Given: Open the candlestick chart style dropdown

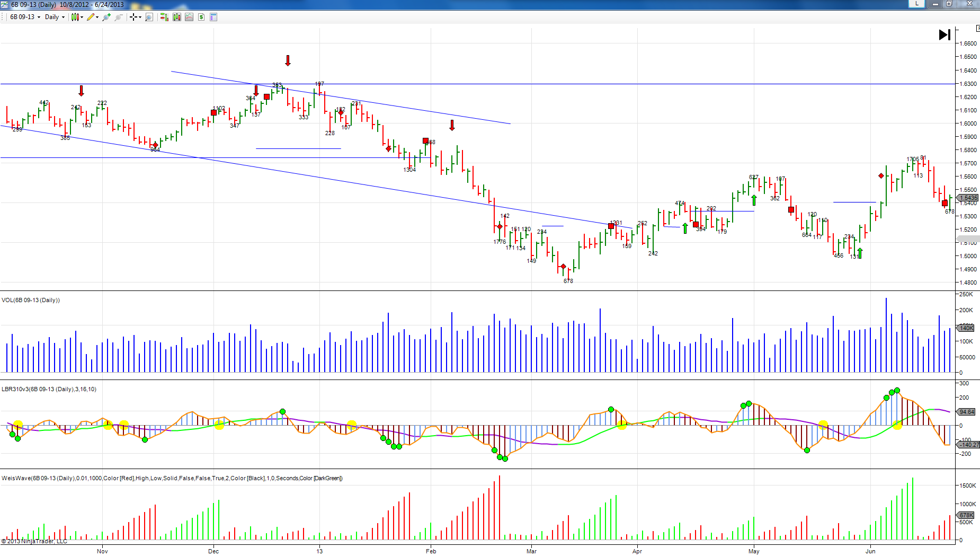Looking at the screenshot, I should [77, 17].
